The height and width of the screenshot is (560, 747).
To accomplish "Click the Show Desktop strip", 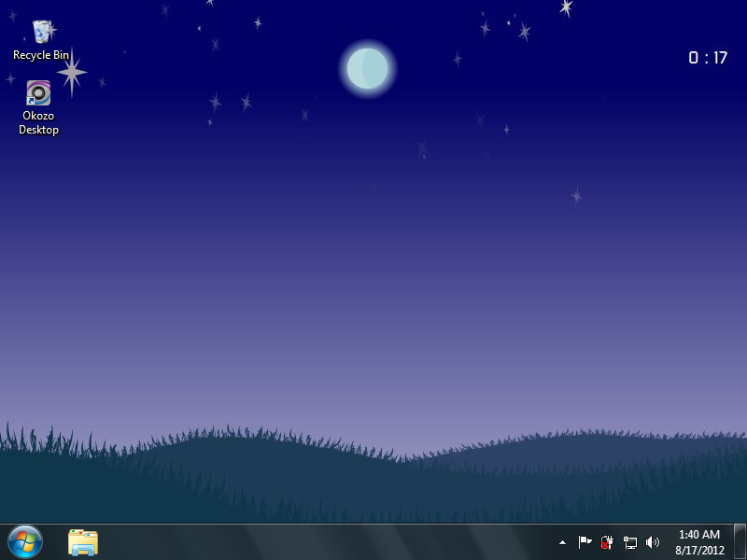I will pyautogui.click(x=740, y=542).
